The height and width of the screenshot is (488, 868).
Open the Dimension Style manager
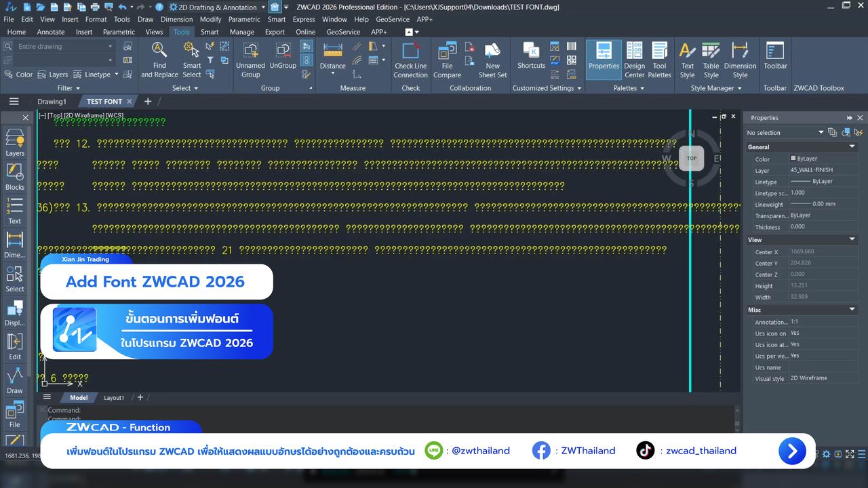(x=740, y=59)
